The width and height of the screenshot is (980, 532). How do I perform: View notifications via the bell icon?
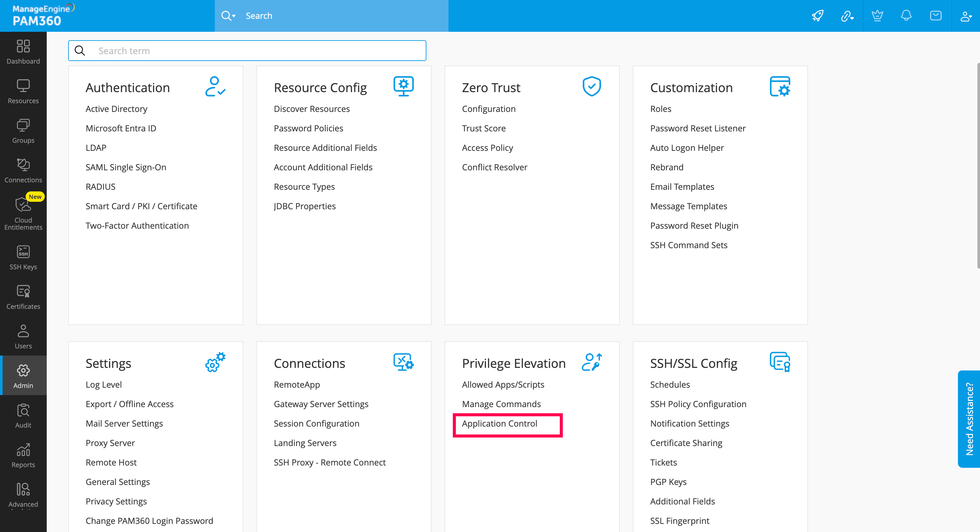(x=906, y=16)
